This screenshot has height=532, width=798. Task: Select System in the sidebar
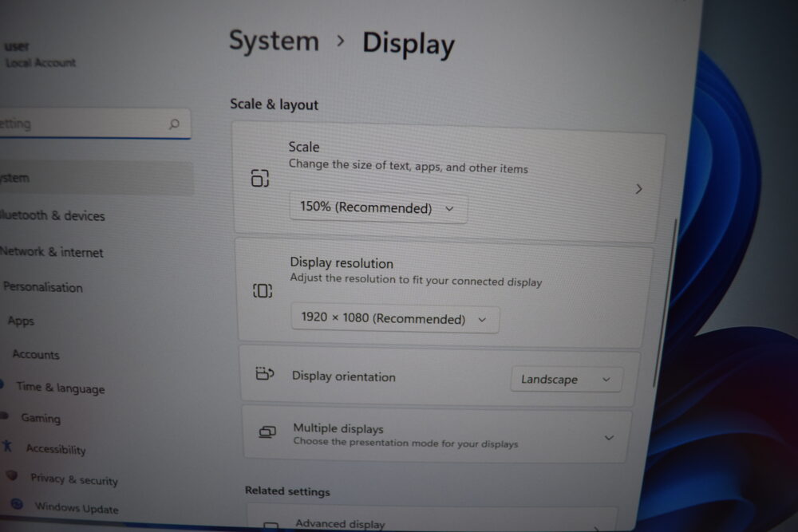click(96, 178)
